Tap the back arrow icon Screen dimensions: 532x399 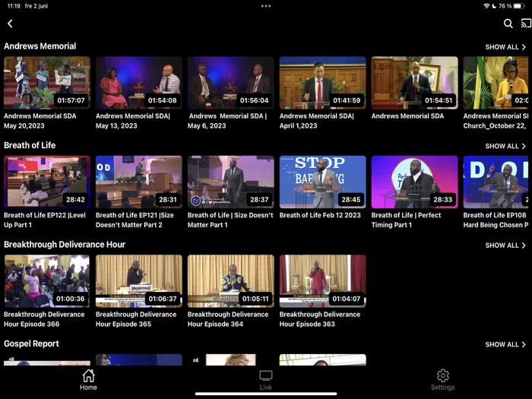[x=10, y=24]
